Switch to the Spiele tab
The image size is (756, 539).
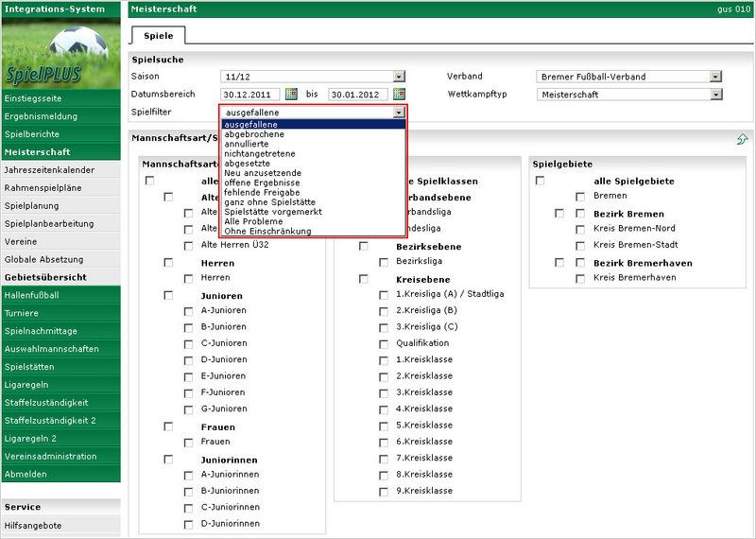(x=158, y=36)
